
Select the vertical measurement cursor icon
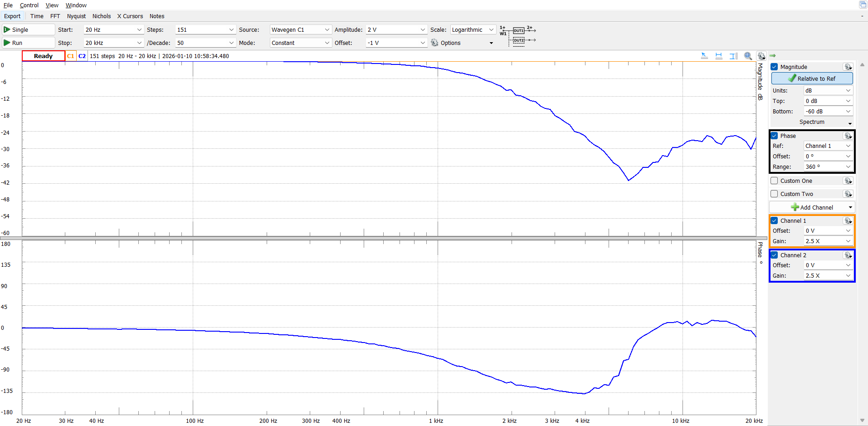pos(733,56)
